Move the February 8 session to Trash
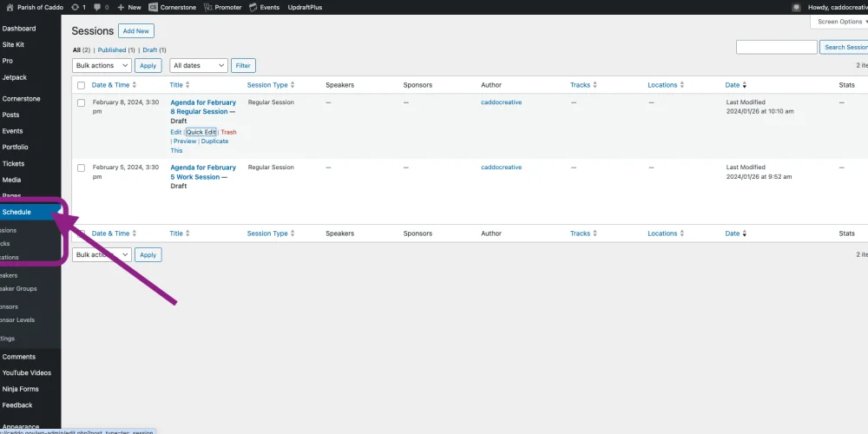Viewport: 868px width, 434px height. [228, 132]
